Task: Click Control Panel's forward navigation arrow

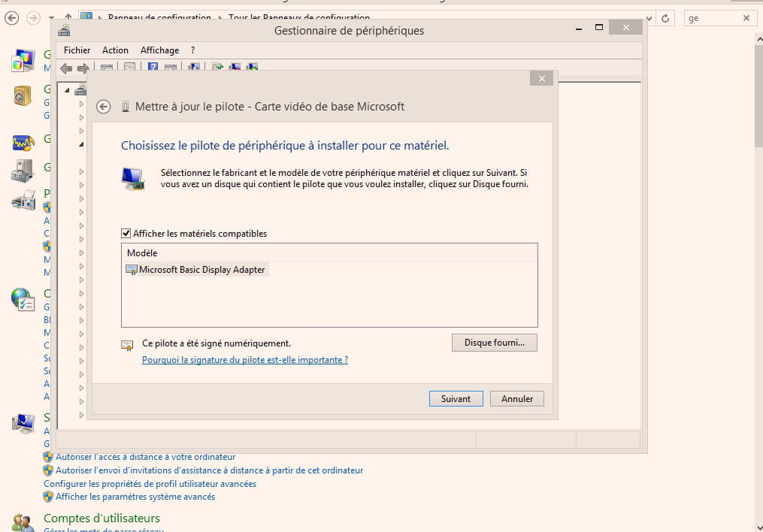Action: point(33,18)
